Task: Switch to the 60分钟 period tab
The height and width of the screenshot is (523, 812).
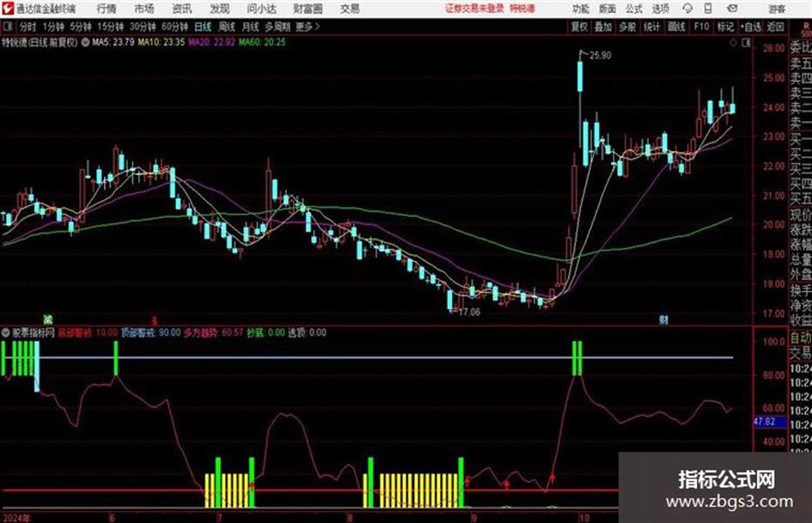Action: point(174,27)
